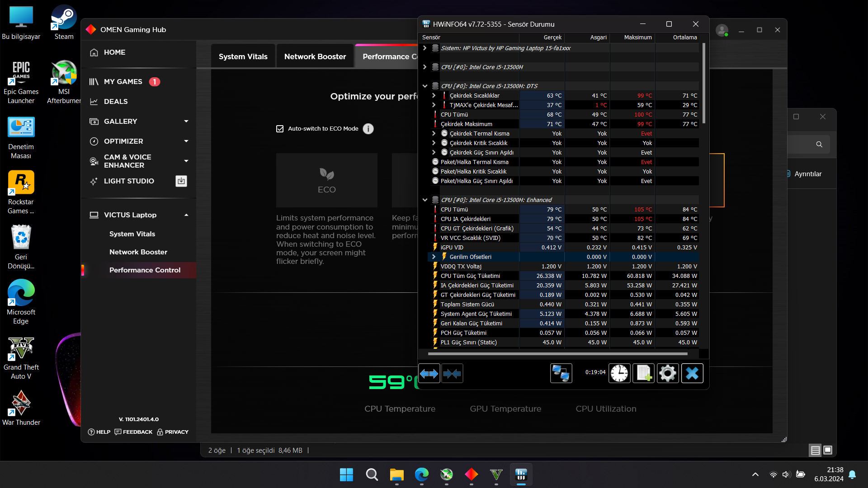Click the network computers icon in HWiNFO
Viewport: 868px width, 488px height.
(x=561, y=373)
